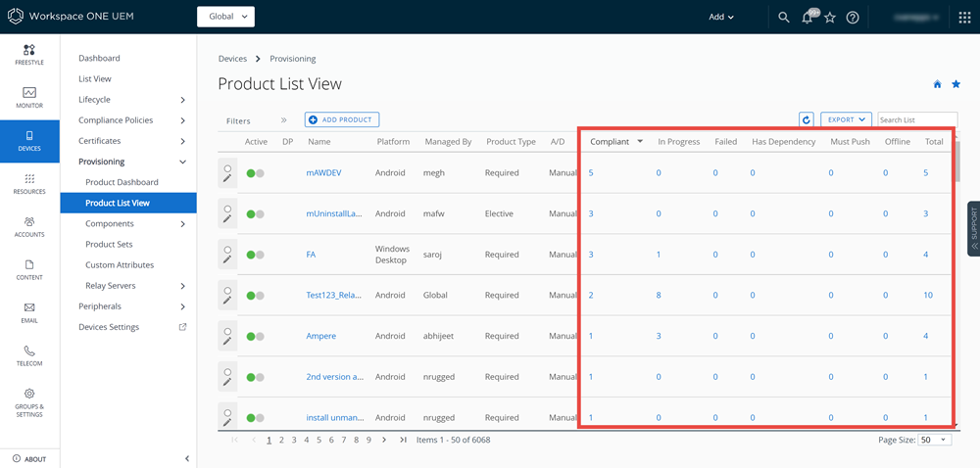Refresh the product list

coord(807,119)
